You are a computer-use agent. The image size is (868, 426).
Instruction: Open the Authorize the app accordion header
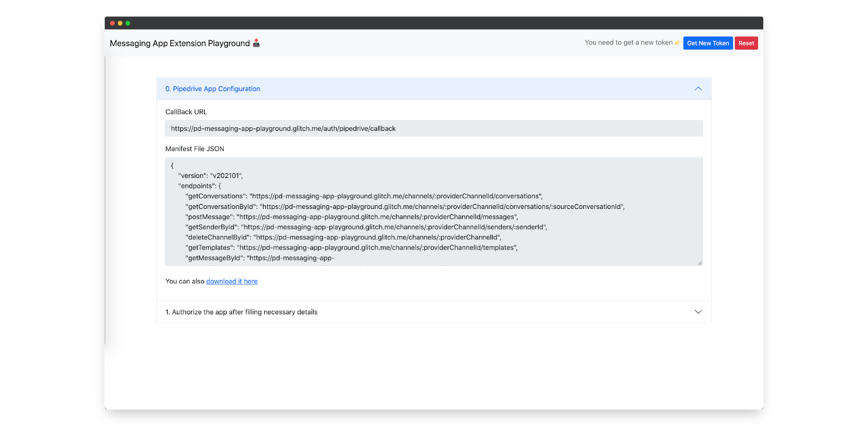pyautogui.click(x=241, y=312)
